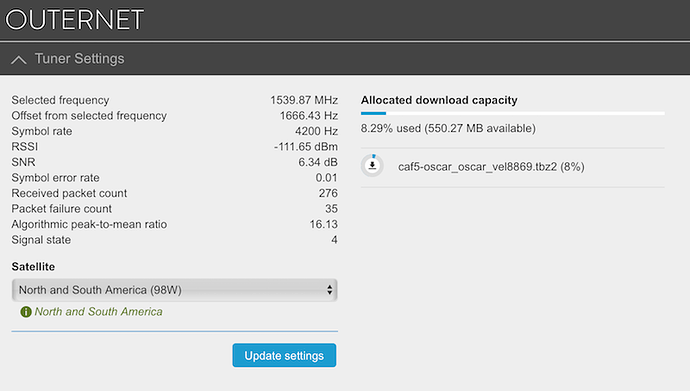Click the North and South America note
The height and width of the screenshot is (391, 690).
(x=99, y=311)
